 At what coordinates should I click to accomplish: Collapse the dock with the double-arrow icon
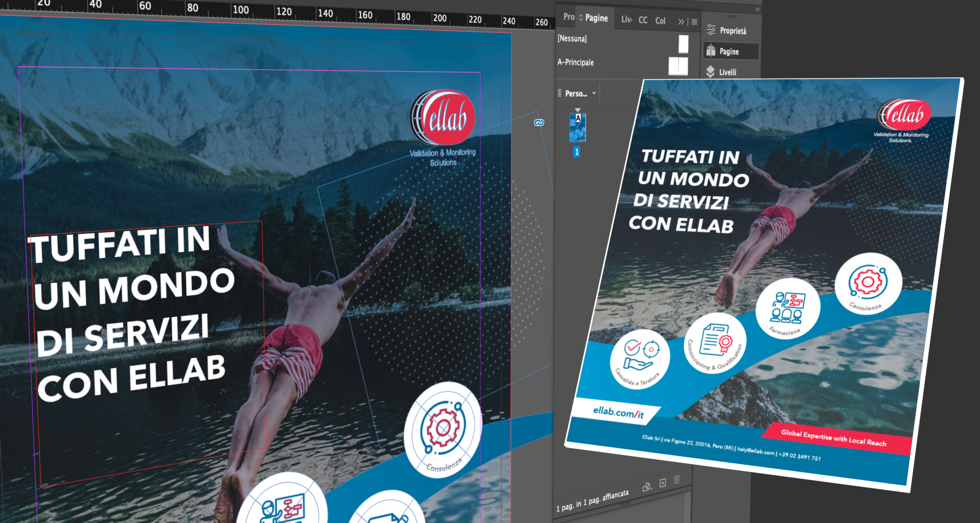pos(757,9)
